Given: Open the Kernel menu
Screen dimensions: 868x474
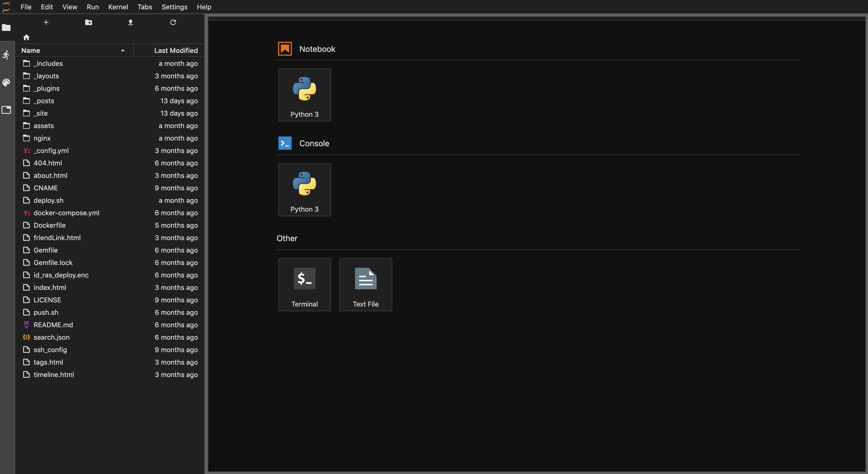Looking at the screenshot, I should click(118, 7).
